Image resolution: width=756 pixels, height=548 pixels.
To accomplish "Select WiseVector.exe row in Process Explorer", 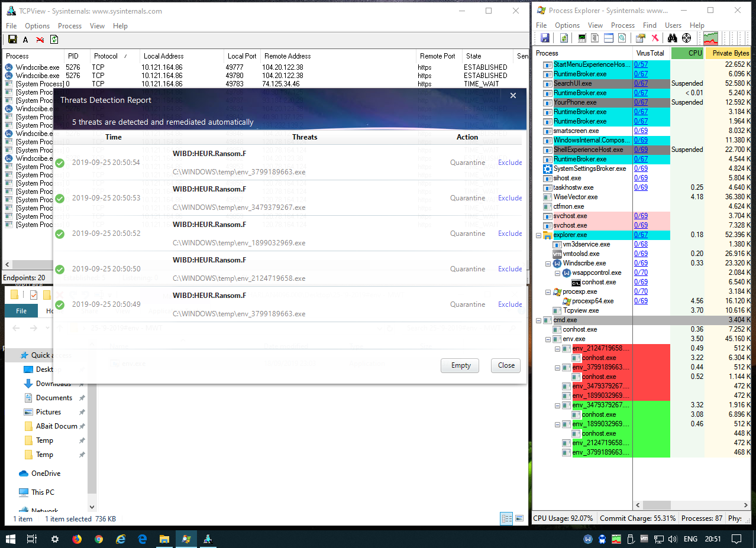I will pyautogui.click(x=642, y=197).
